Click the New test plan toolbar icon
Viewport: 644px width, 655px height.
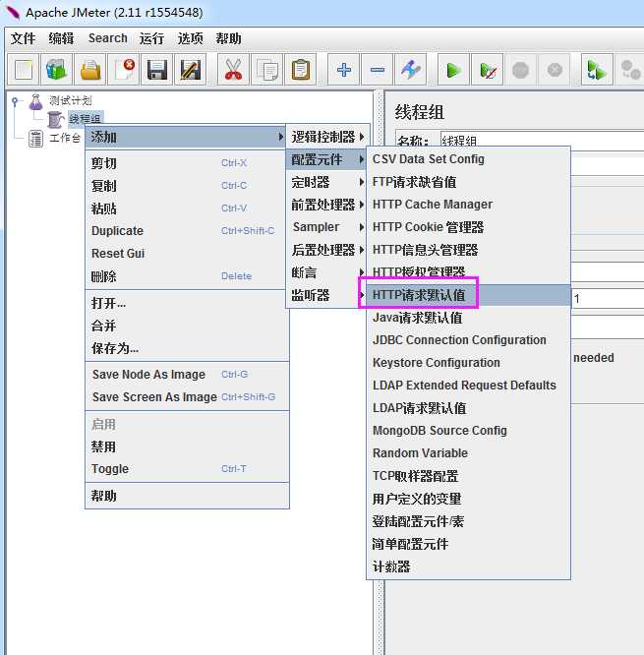tap(24, 70)
